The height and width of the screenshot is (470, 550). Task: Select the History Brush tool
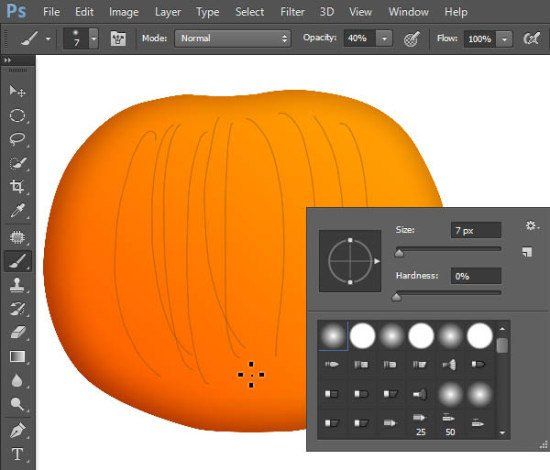17,309
